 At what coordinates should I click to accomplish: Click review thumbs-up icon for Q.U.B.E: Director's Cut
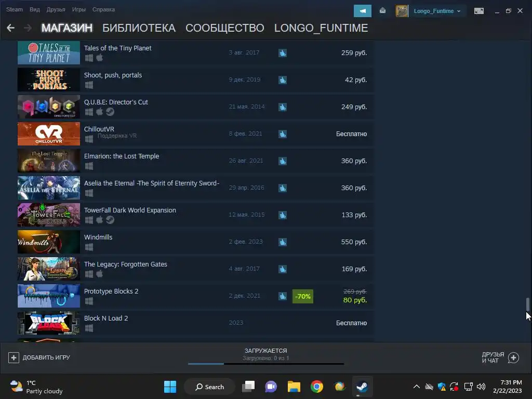282,107
